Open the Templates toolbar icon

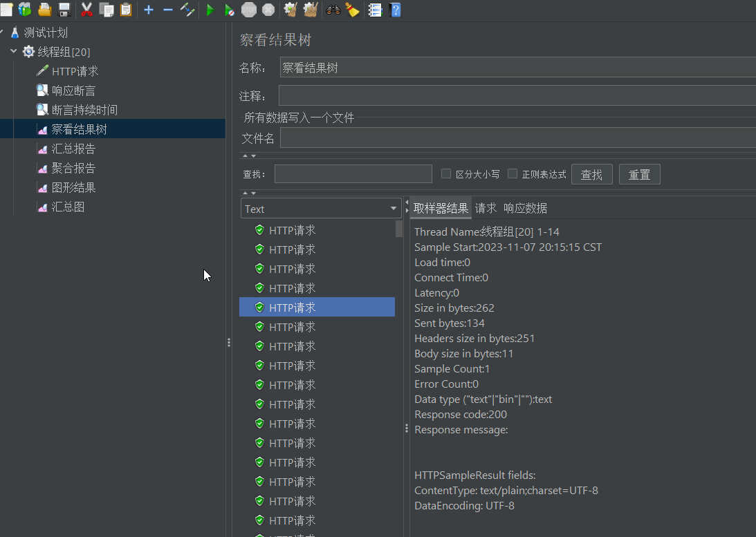click(x=25, y=10)
